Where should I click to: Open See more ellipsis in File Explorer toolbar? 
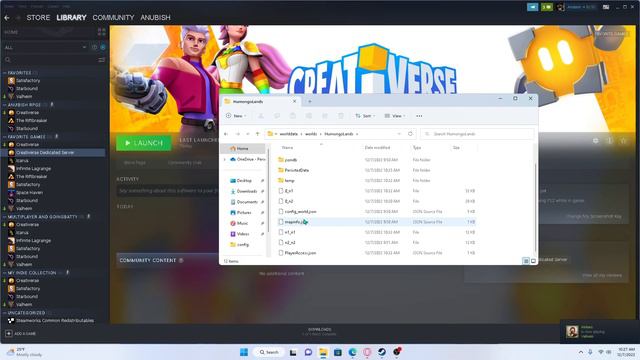(419, 116)
